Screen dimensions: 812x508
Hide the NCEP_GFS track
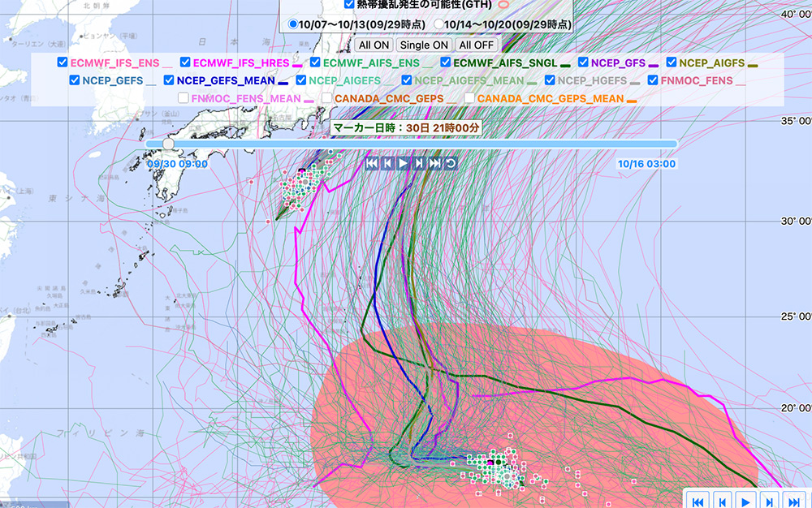[x=583, y=62]
